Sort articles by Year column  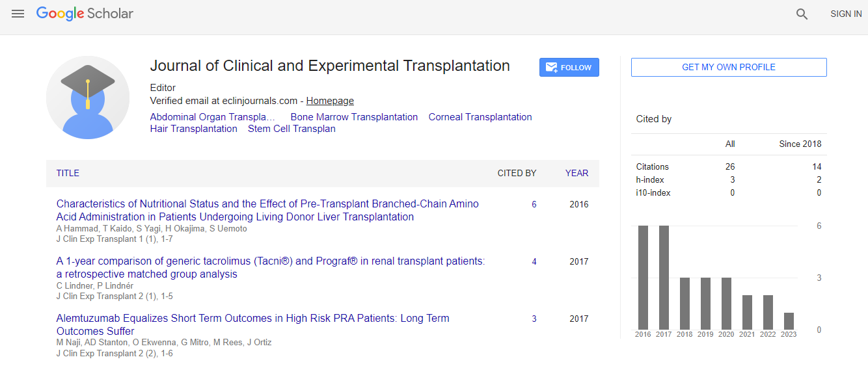click(x=576, y=174)
